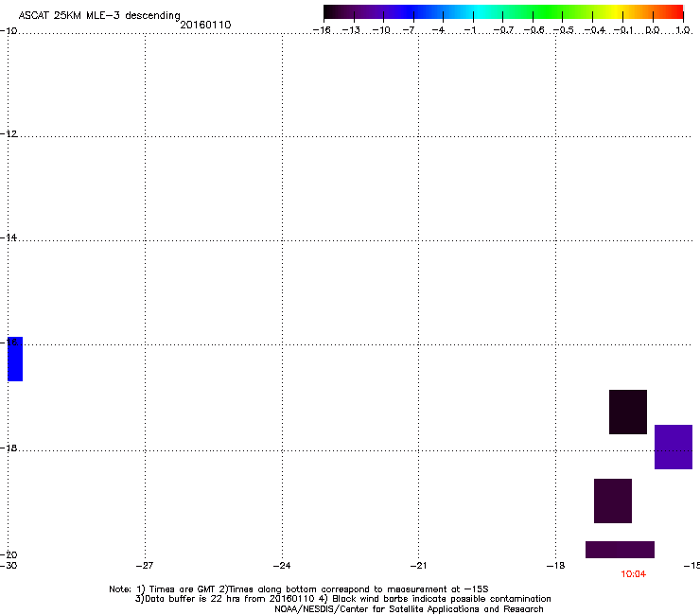Click the -21 longitude axis label
Screen dimensions: 700x615
click(x=419, y=566)
